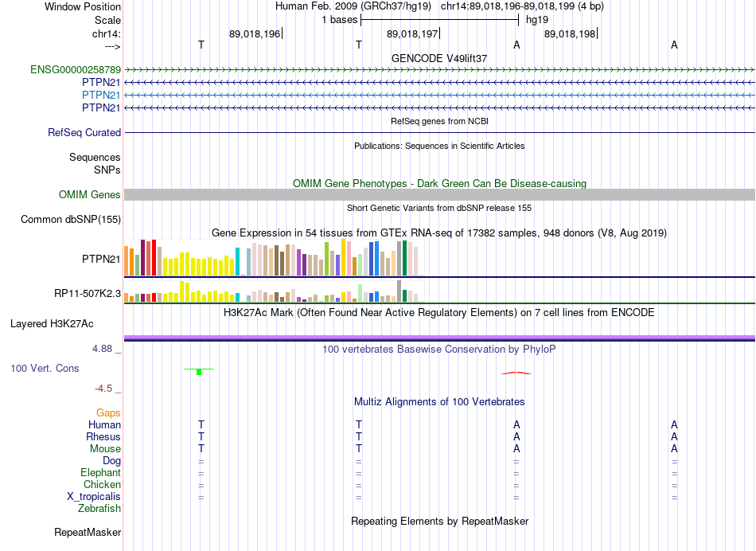Click the SNPs track label
This screenshot has height=551, width=756.
pos(107,170)
